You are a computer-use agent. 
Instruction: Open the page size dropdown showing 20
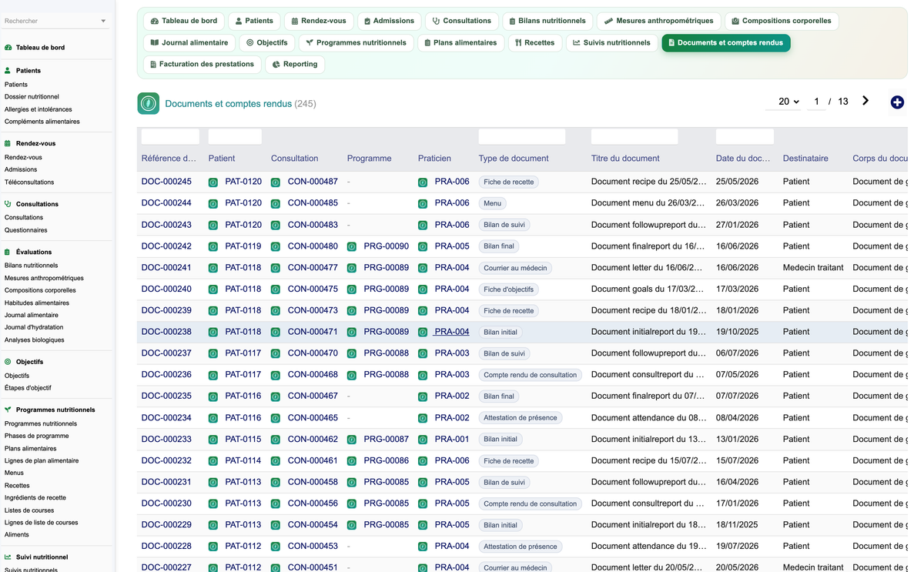coord(788,102)
